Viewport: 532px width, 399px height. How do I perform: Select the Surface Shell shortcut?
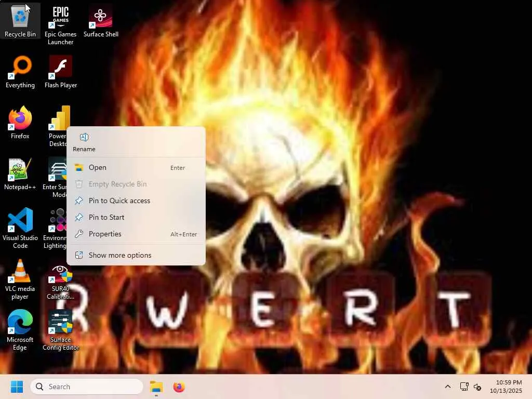pos(101,20)
